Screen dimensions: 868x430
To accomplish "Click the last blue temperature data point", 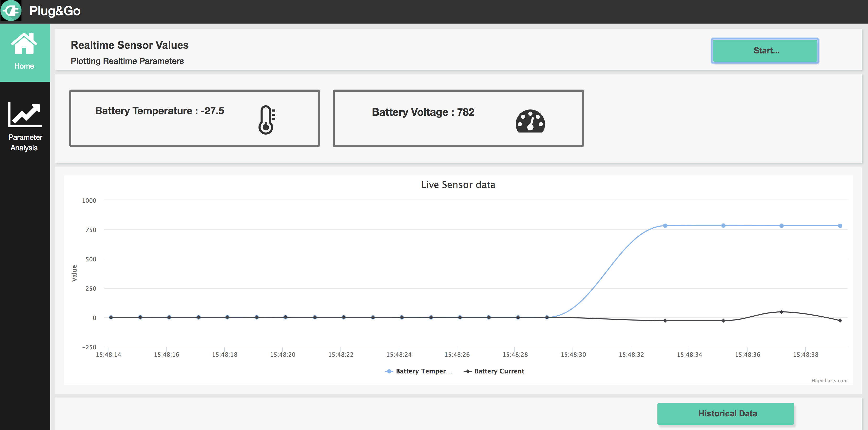I will tap(840, 226).
